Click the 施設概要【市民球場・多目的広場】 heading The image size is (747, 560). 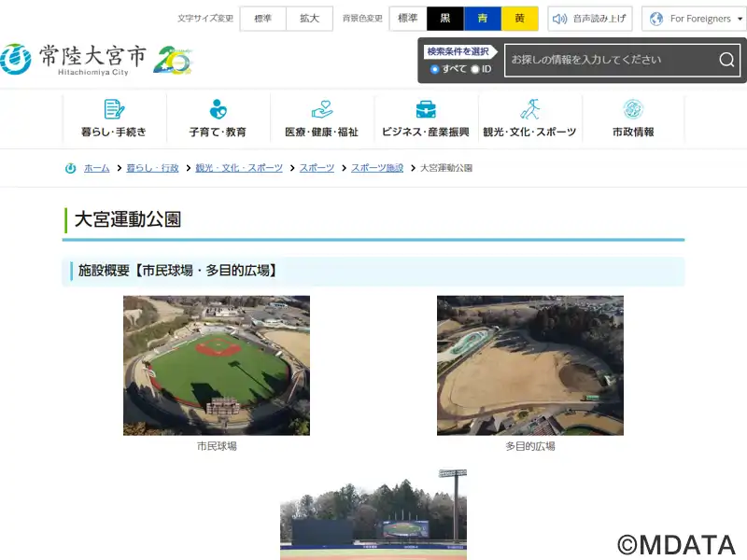(x=176, y=271)
